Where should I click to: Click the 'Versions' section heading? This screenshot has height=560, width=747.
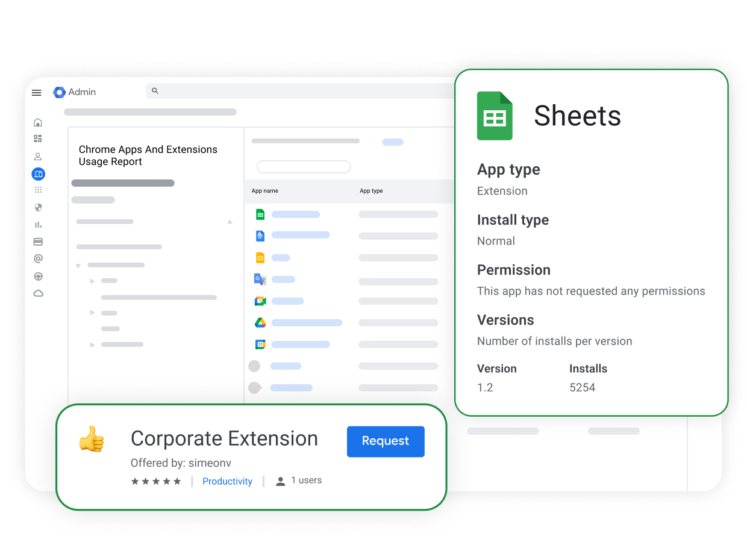[x=505, y=320]
